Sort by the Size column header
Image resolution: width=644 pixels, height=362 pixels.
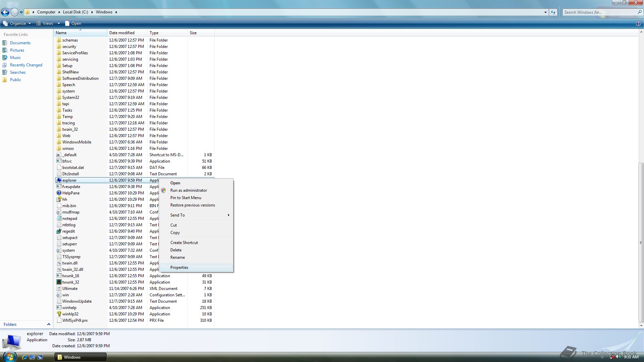tap(201, 33)
